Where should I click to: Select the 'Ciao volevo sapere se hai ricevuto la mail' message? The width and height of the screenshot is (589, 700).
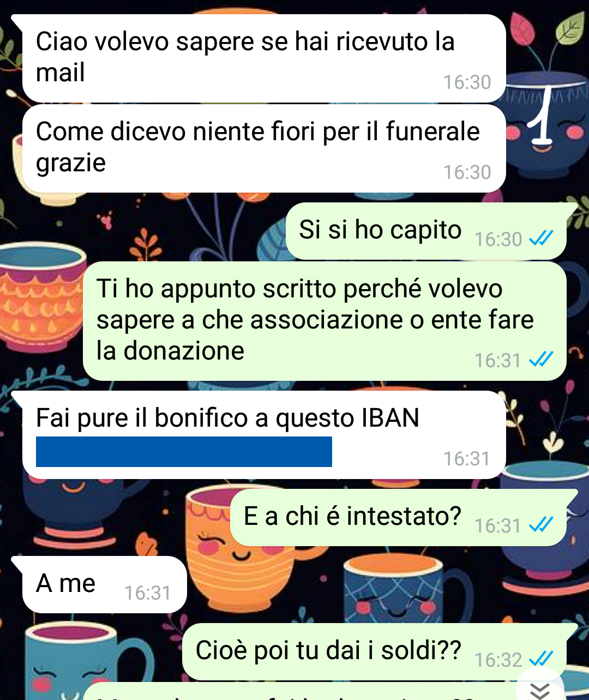pos(264,58)
